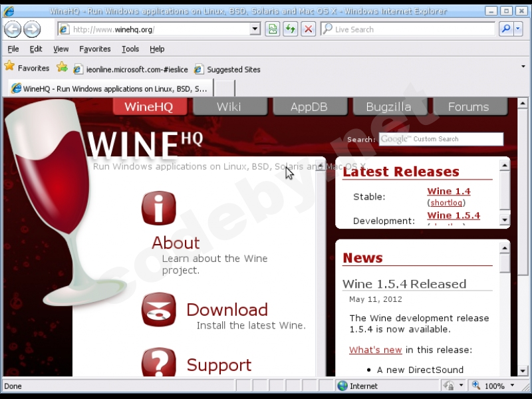Open the What's new link
The image size is (532, 399).
click(x=375, y=350)
